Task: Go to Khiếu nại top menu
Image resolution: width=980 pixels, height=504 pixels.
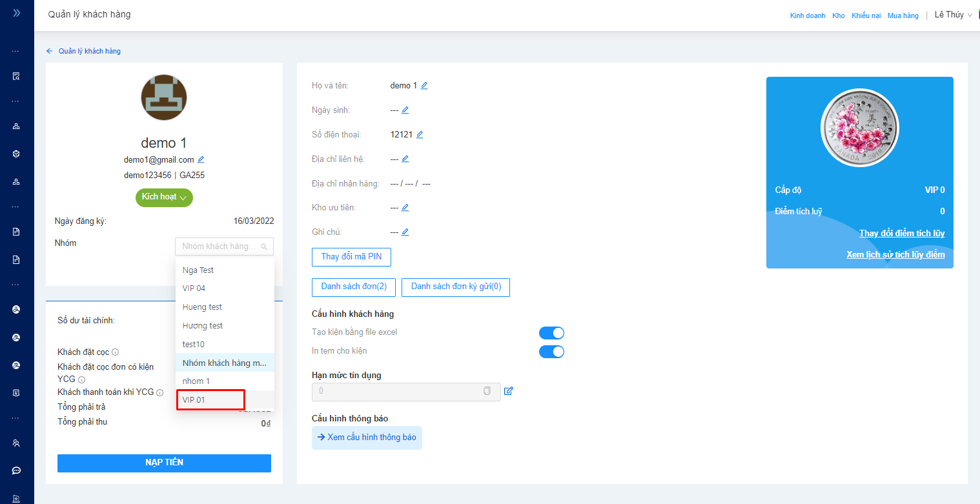Action: coord(866,15)
